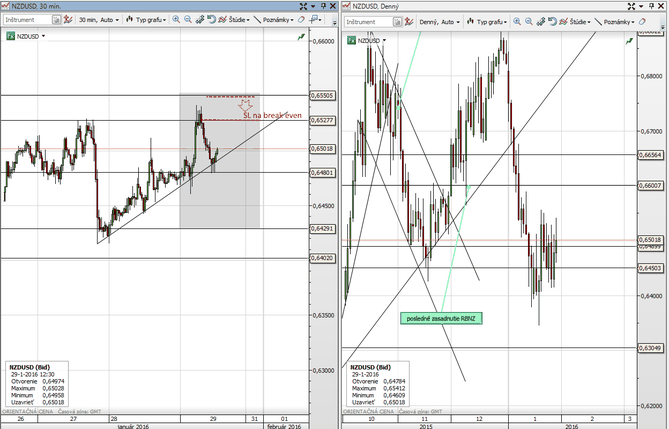Click the Inštrument field in Denný chart

[x=369, y=22]
